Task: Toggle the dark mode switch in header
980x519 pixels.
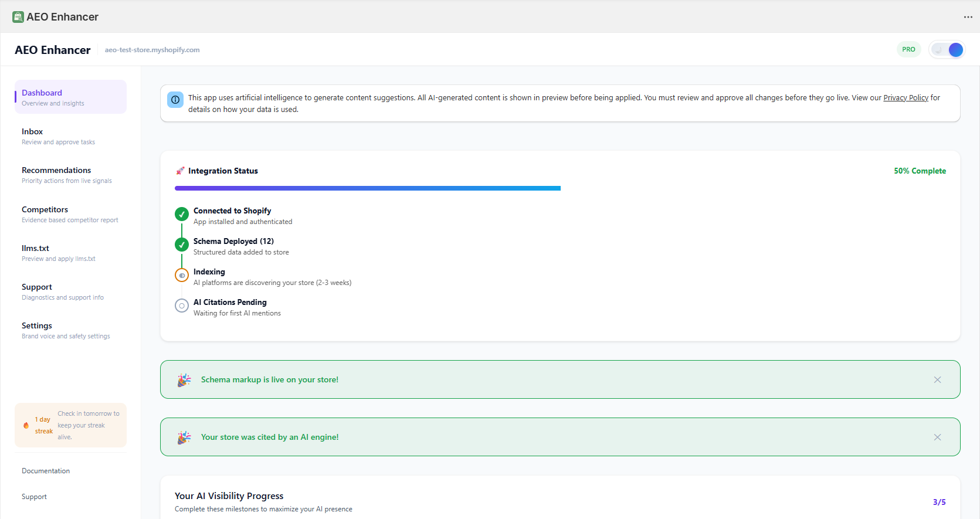Action: coord(947,50)
